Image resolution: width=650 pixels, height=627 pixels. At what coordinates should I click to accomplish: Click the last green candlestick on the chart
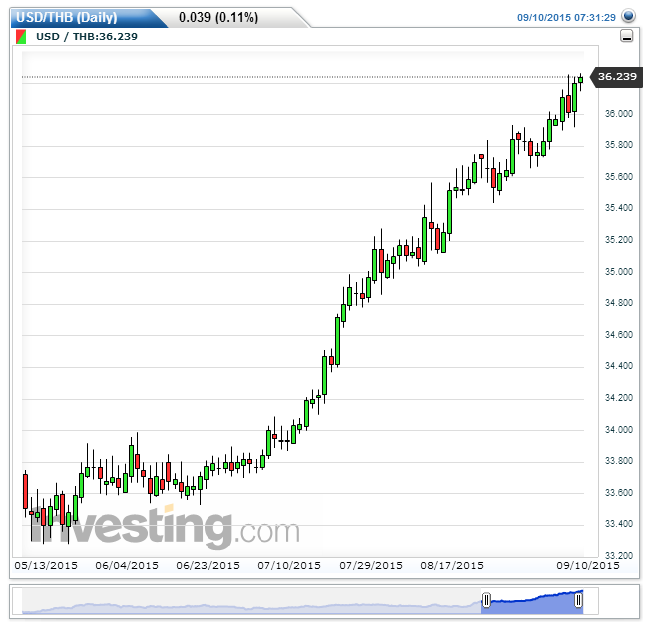pyautogui.click(x=580, y=79)
